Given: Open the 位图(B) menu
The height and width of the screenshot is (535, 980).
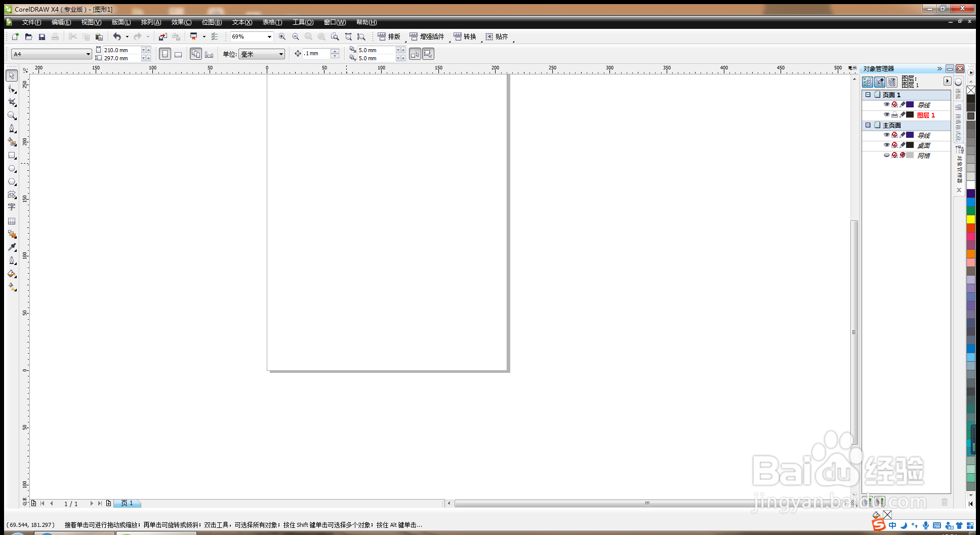Looking at the screenshot, I should click(x=212, y=22).
